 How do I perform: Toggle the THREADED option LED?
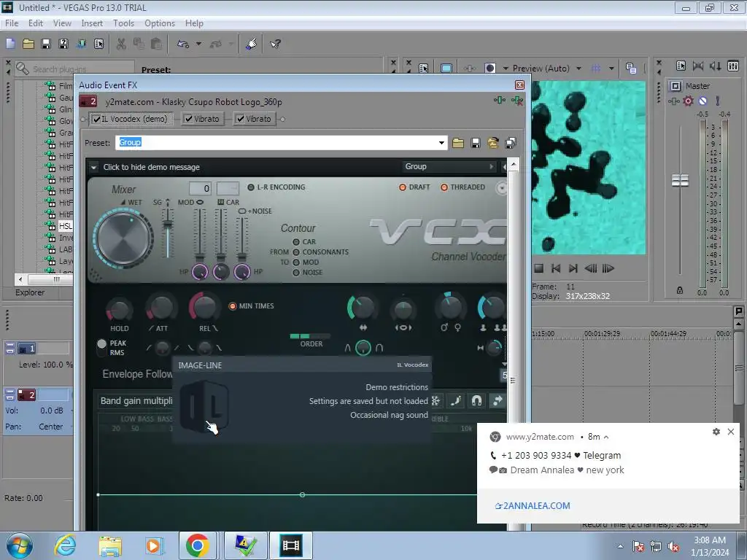tap(444, 187)
